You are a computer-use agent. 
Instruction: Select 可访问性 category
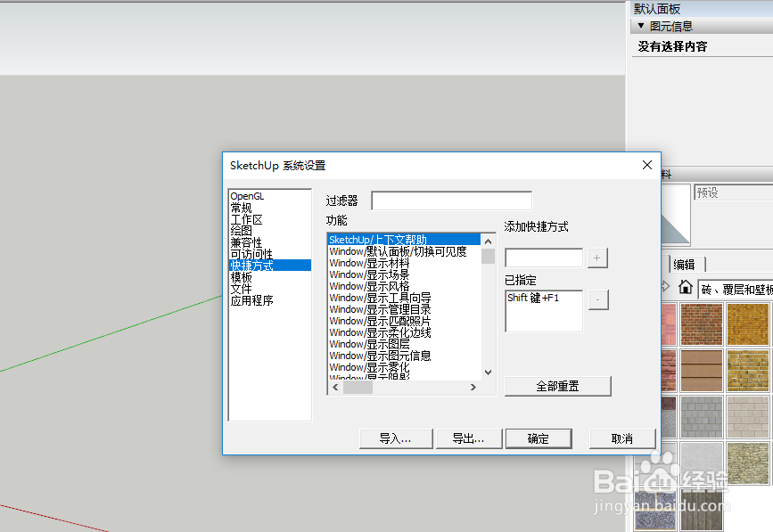point(251,254)
